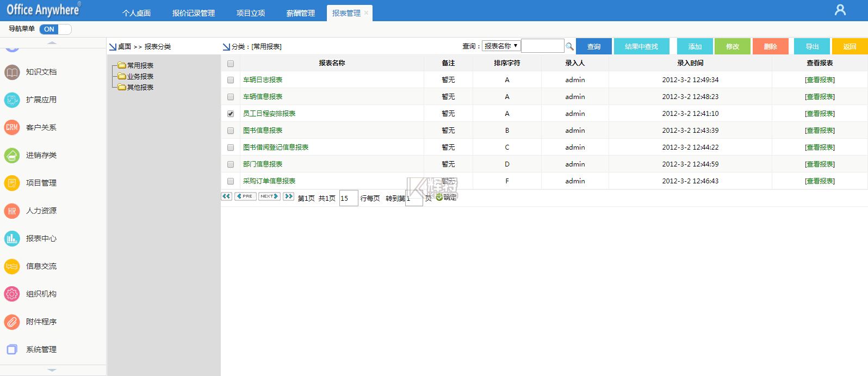
Task: Switch to the 薪酬管理 tab
Action: click(301, 13)
